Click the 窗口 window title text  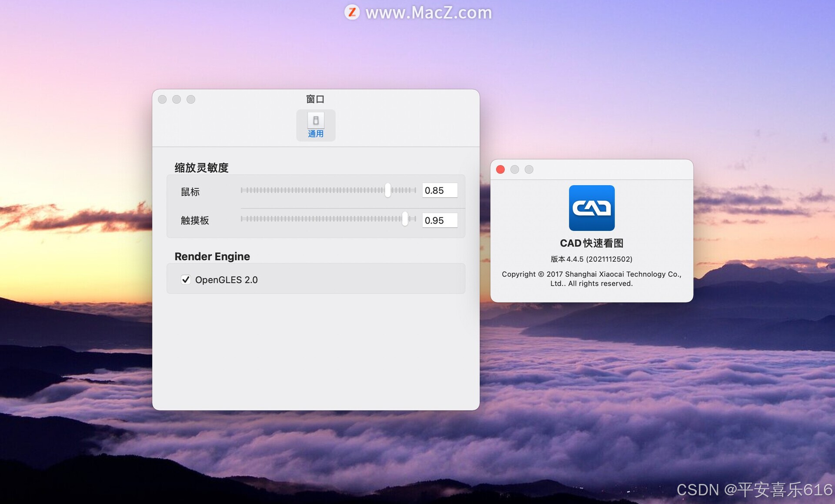(315, 99)
